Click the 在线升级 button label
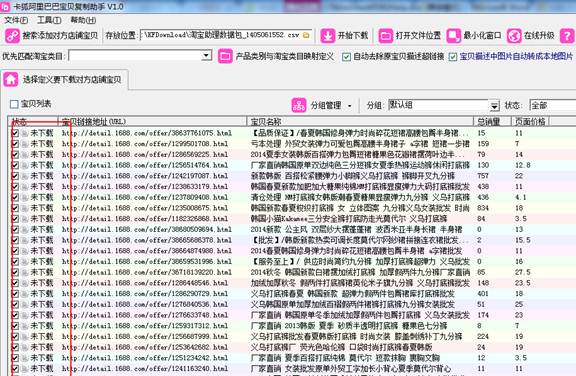Viewport: 576px width, 376px height. pyautogui.click(x=539, y=36)
